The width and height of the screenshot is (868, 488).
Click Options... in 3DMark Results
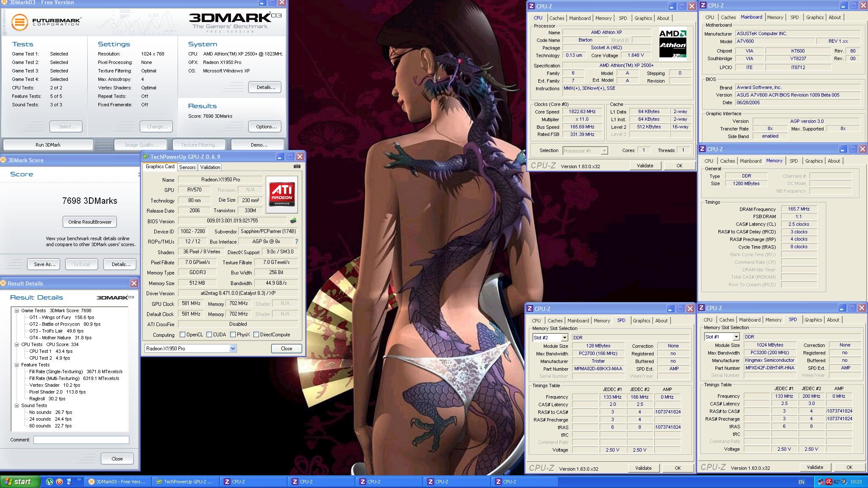pyautogui.click(x=266, y=127)
